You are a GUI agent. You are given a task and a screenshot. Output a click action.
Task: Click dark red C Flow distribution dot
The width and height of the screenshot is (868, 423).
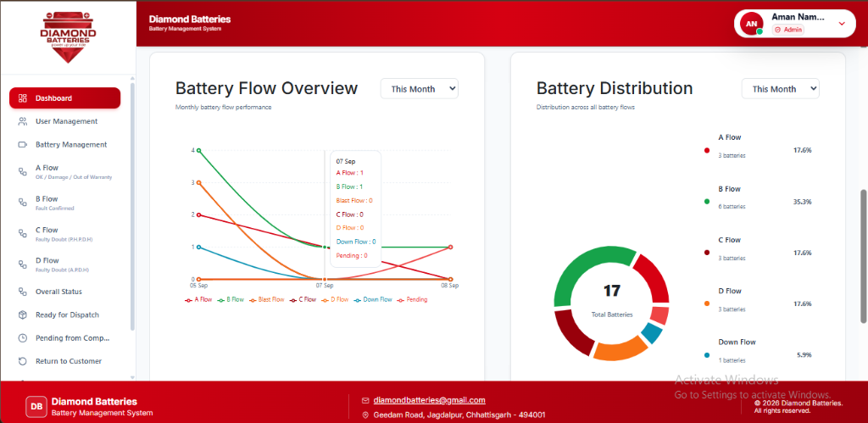tap(707, 253)
